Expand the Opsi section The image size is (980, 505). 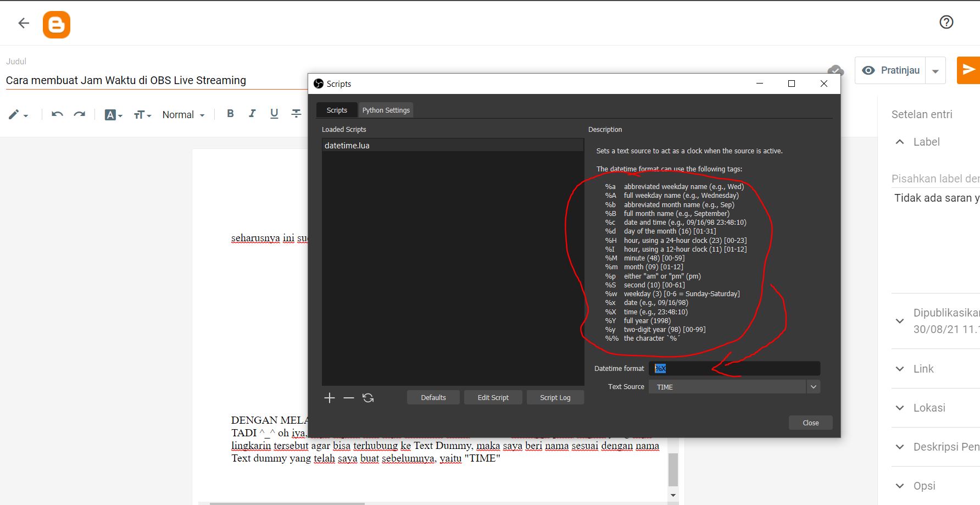click(900, 486)
